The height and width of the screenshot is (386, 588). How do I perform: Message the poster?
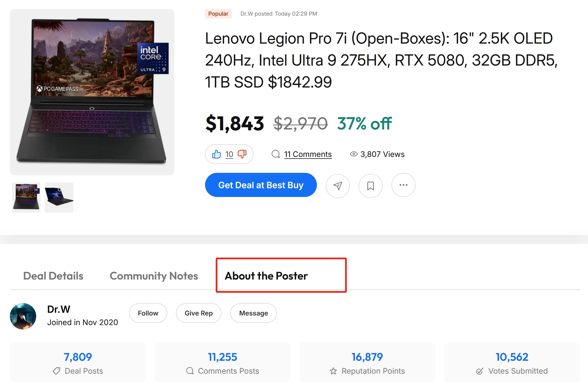[253, 313]
